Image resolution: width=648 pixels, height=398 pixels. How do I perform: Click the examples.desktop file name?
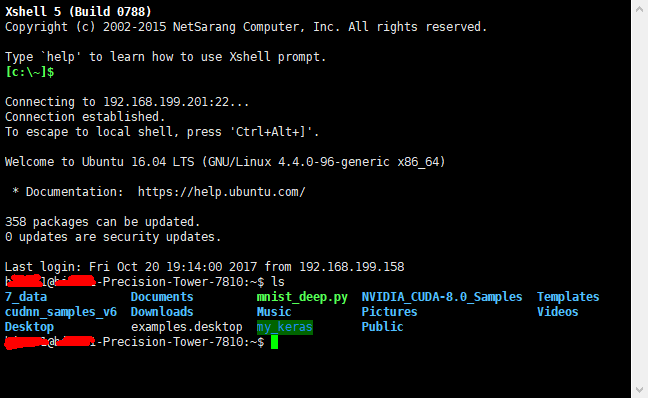click(187, 327)
